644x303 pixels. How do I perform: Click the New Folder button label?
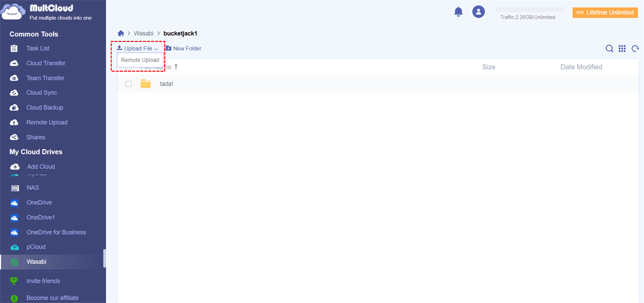(x=187, y=49)
